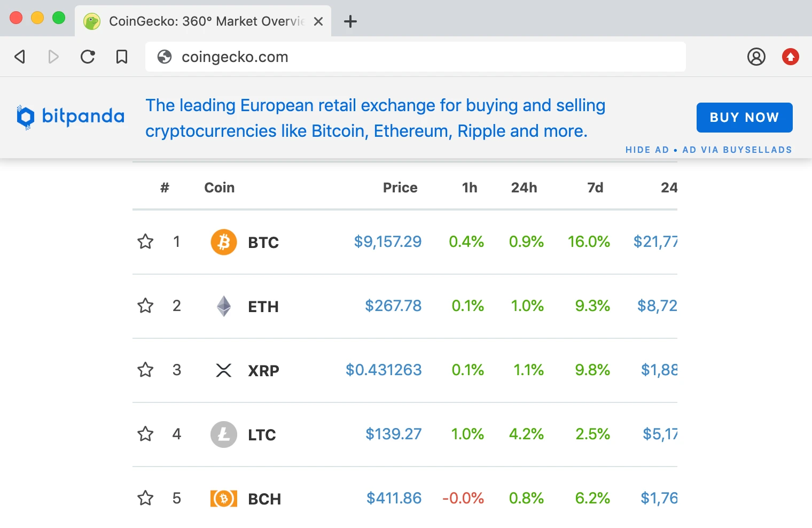The image size is (812, 528).
Task: Open the BCH coin link
Action: click(x=264, y=499)
